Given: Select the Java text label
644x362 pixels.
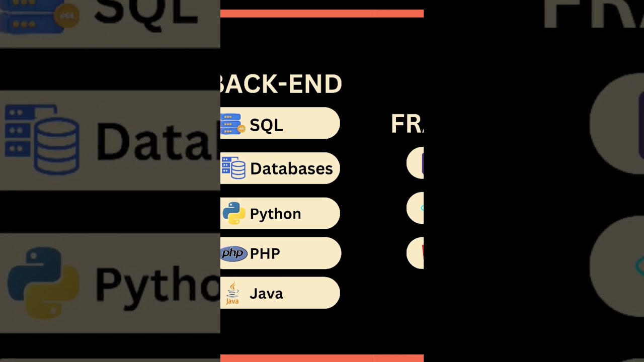Looking at the screenshot, I should coord(266,293).
